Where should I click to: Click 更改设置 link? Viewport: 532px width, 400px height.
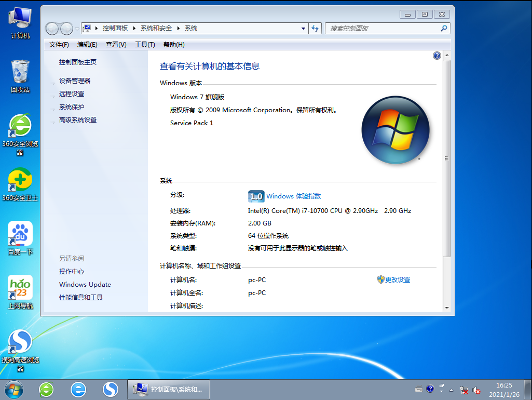click(397, 279)
